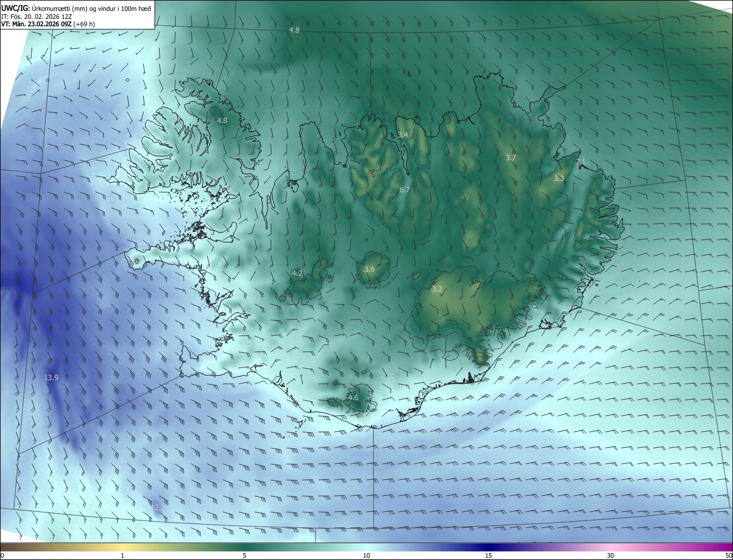Click the "3.2" value on Vatnajökull glacier
Viewport: 733px width, 560px height.
[437, 289]
